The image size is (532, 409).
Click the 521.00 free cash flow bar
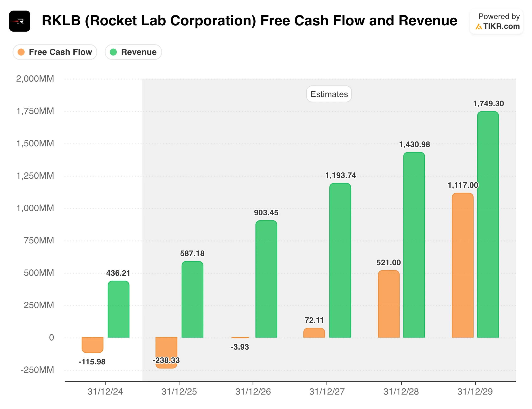coord(389,304)
